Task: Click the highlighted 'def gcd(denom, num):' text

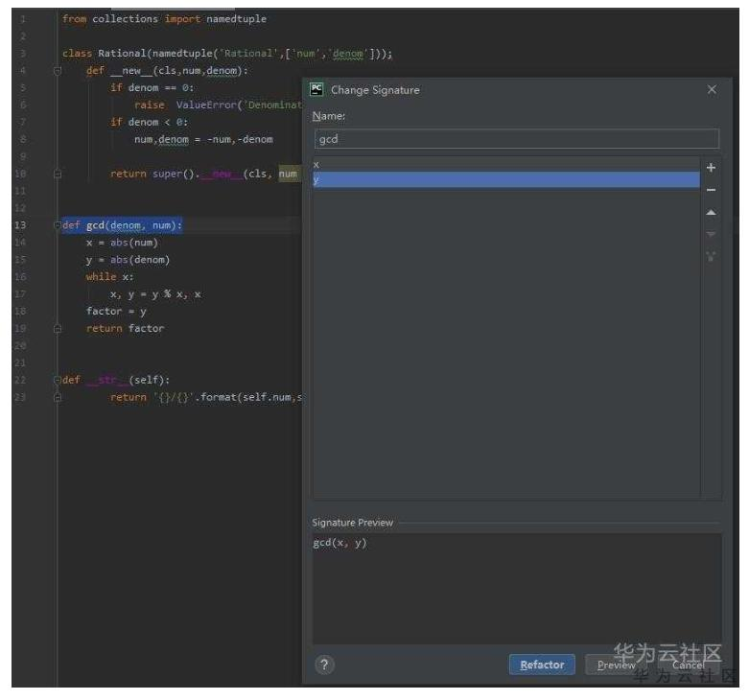Action: click(123, 225)
